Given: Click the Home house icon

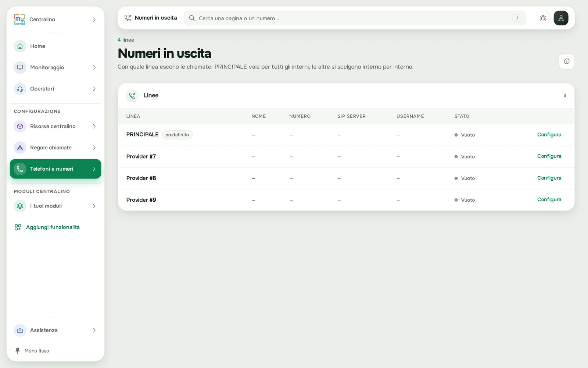Looking at the screenshot, I should pos(20,46).
